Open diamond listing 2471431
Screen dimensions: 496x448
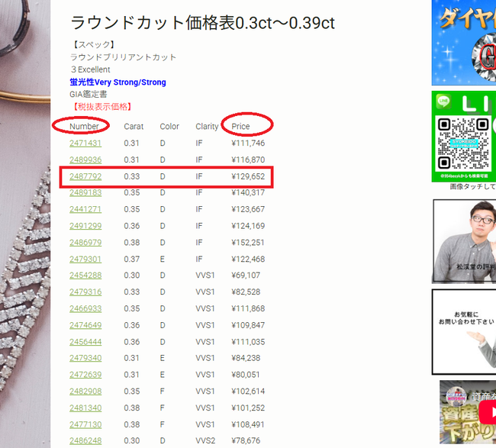(x=85, y=143)
